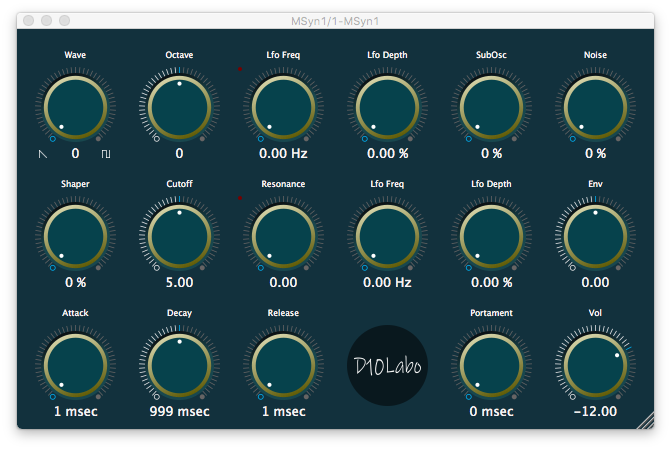
Task: Click the window resize grip corner
Action: (646, 420)
